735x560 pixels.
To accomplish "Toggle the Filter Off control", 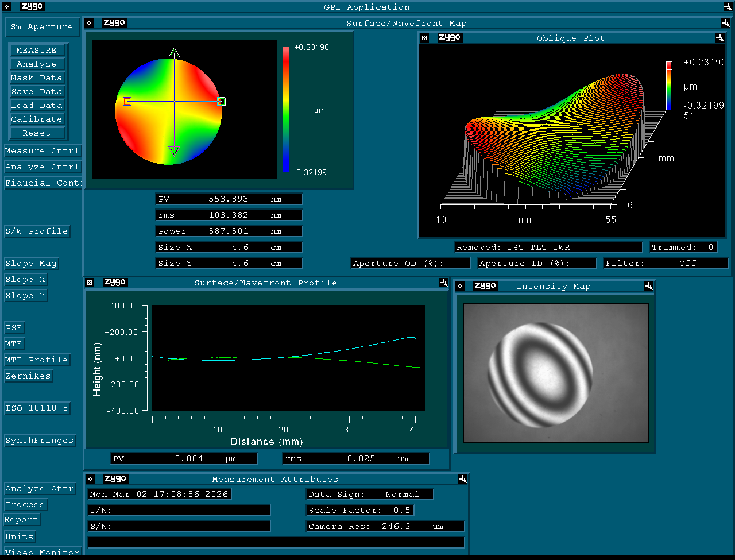I will [x=666, y=263].
